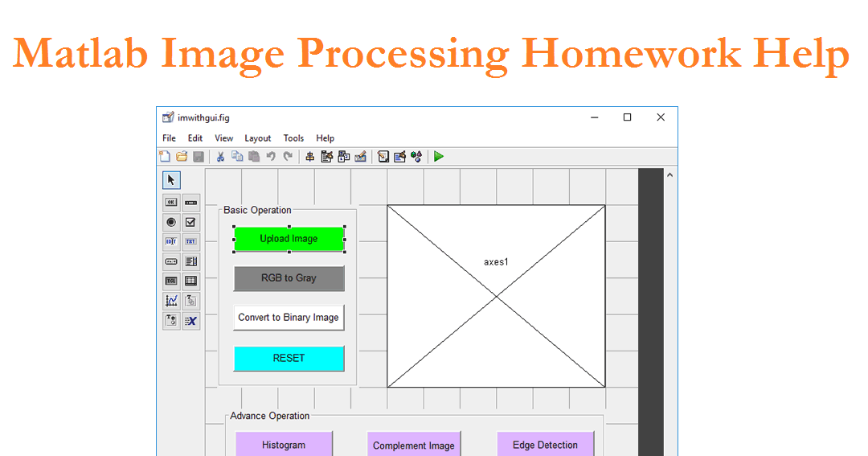Select the green Upload Image button
Image resolution: width=868 pixels, height=456 pixels.
pos(289,239)
